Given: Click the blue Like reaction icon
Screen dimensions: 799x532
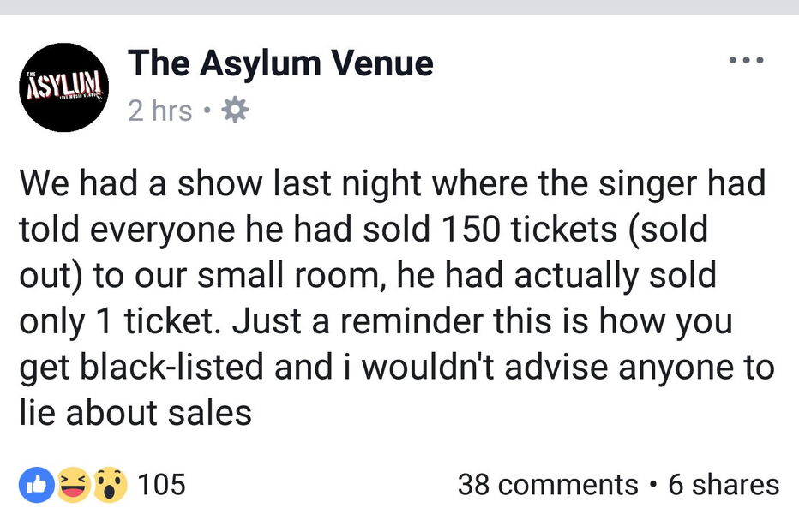Looking at the screenshot, I should click(x=35, y=485).
